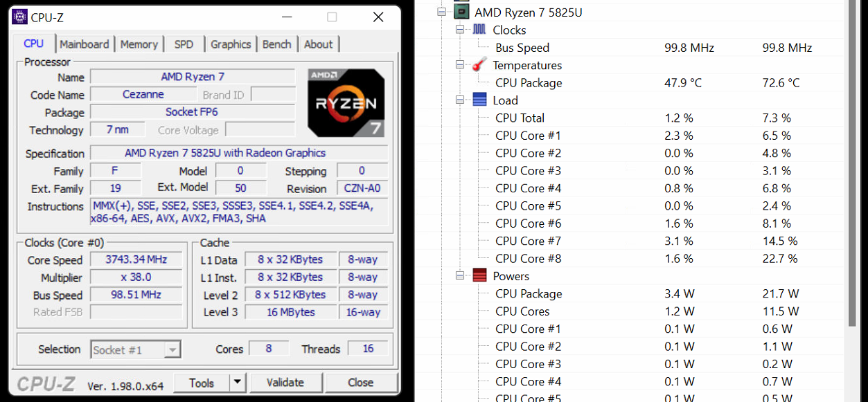Collapse the Temperatures tree node
The width and height of the screenshot is (868, 402).
(459, 65)
